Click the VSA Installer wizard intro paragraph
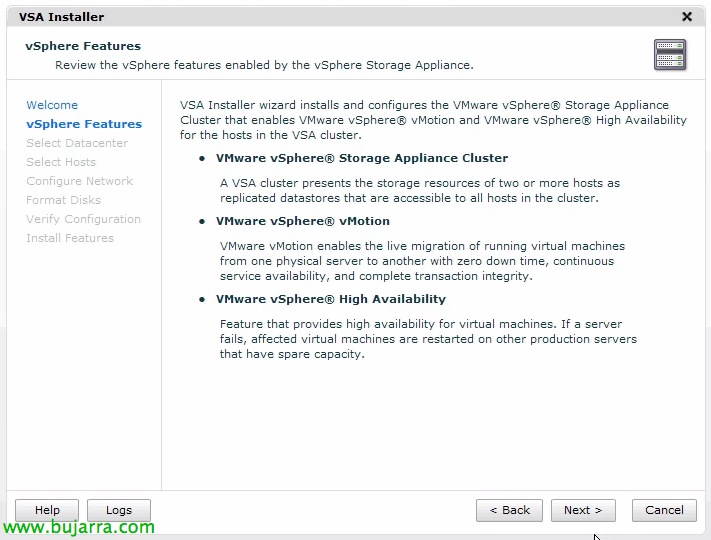The height and width of the screenshot is (540, 711). (x=433, y=120)
